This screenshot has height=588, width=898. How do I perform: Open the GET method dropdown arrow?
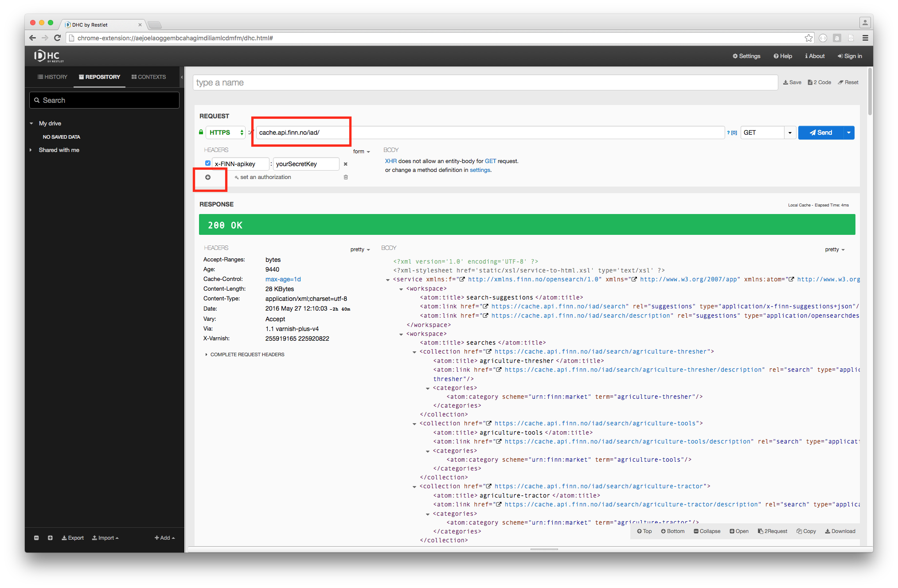pos(790,132)
